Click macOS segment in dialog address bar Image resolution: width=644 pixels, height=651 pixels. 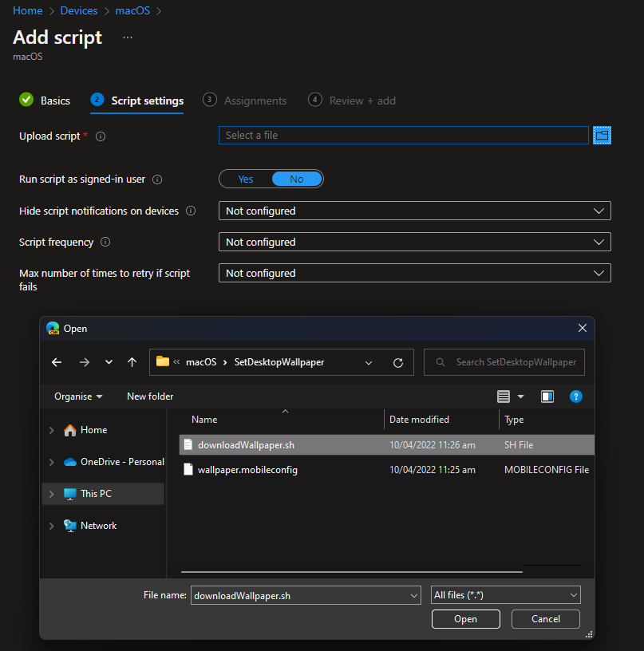pyautogui.click(x=201, y=362)
